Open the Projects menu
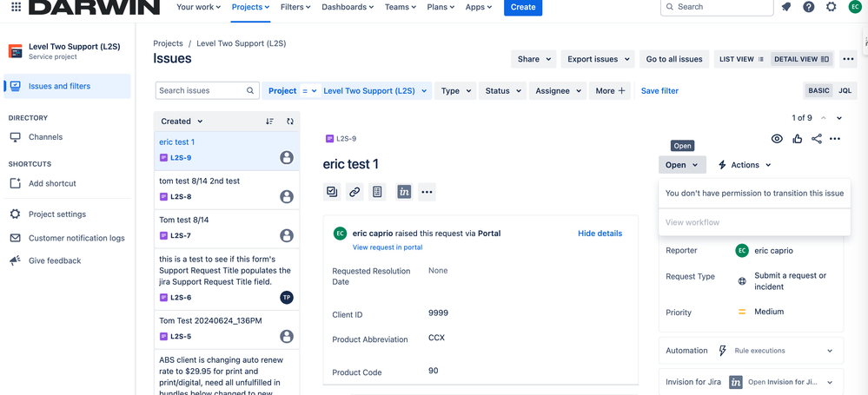 pyautogui.click(x=251, y=7)
